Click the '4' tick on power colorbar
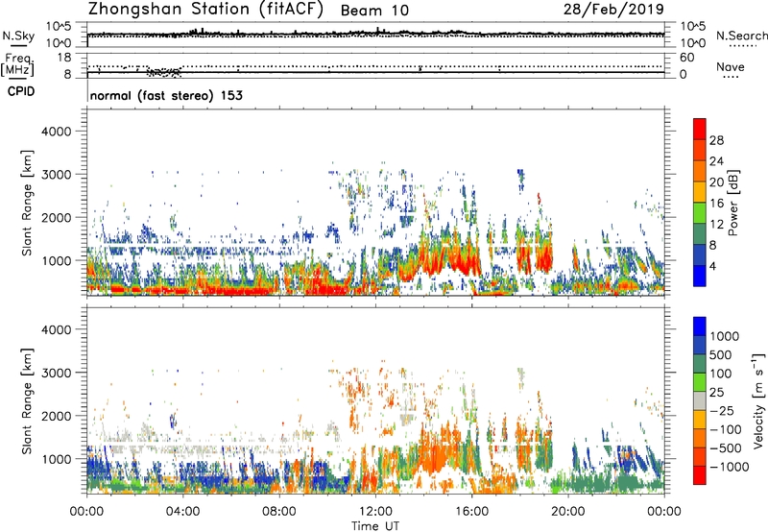Screen dimensions: 768x532 coord(712,266)
